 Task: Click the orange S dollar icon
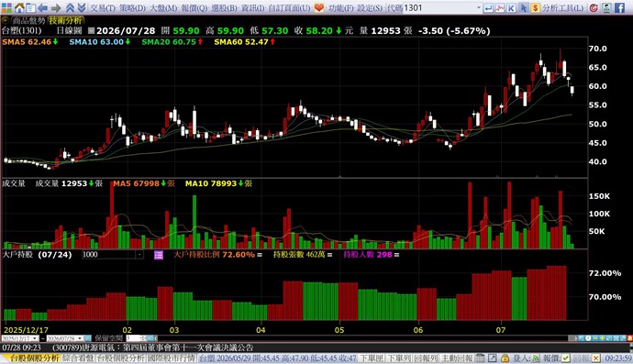click(x=535, y=7)
